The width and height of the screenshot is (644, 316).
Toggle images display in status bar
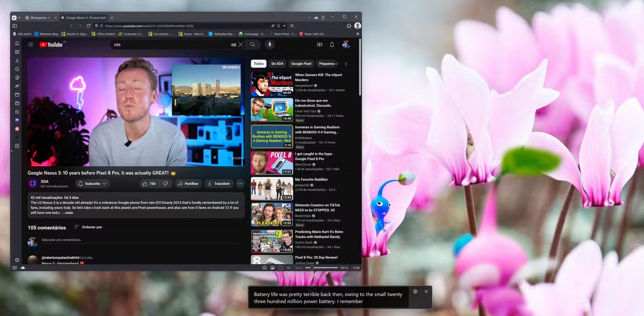(x=272, y=268)
